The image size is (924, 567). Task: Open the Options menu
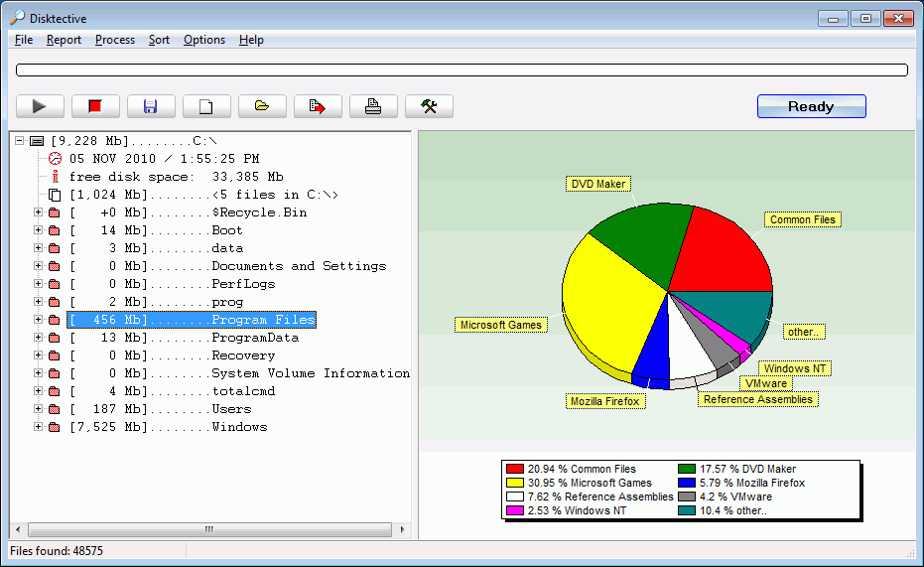(204, 40)
